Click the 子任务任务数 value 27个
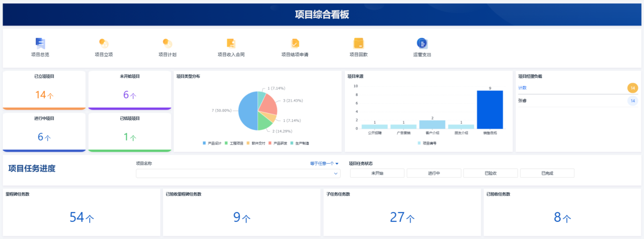The width and height of the screenshot is (644, 239). point(402,218)
